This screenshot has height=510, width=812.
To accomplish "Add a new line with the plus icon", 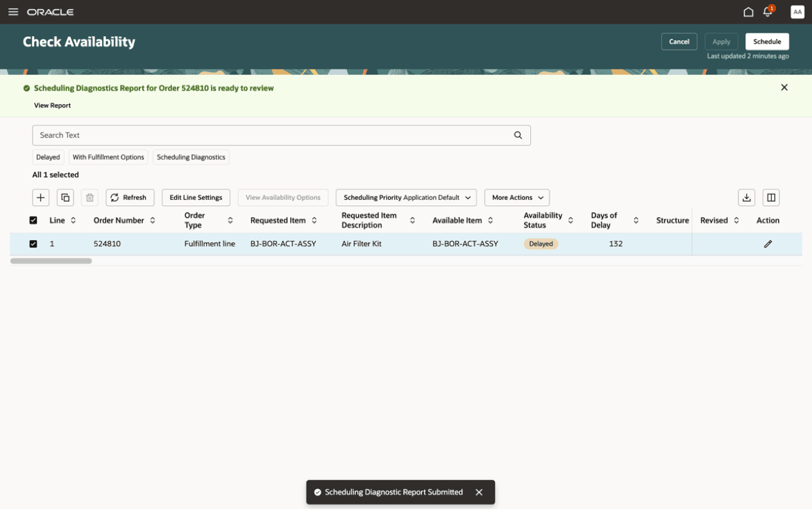I will [40, 197].
